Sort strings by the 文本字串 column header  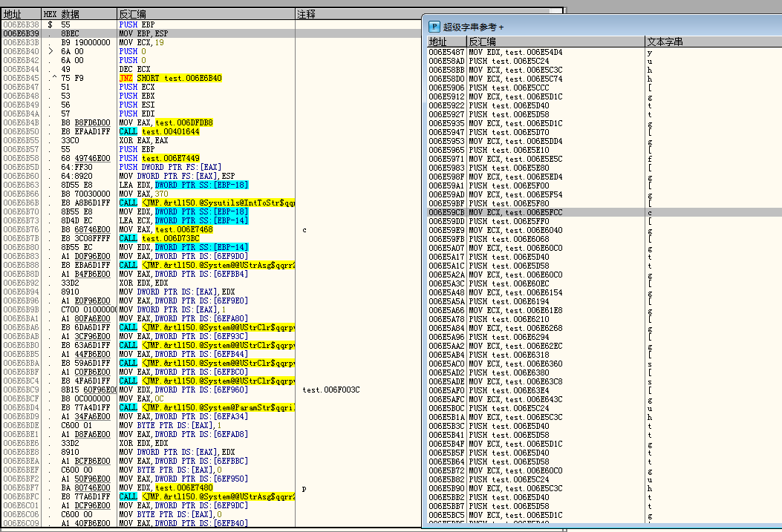tap(665, 42)
